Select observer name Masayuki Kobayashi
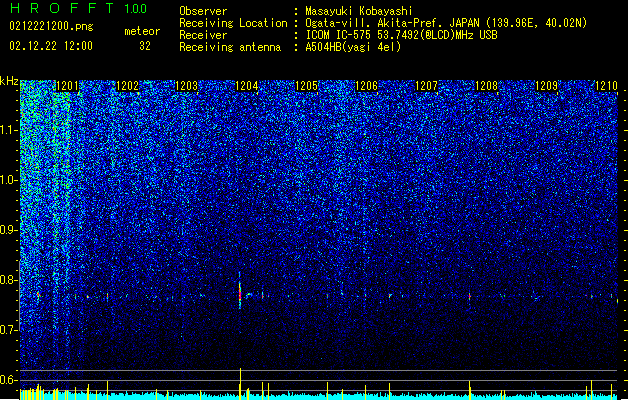 pos(359,11)
